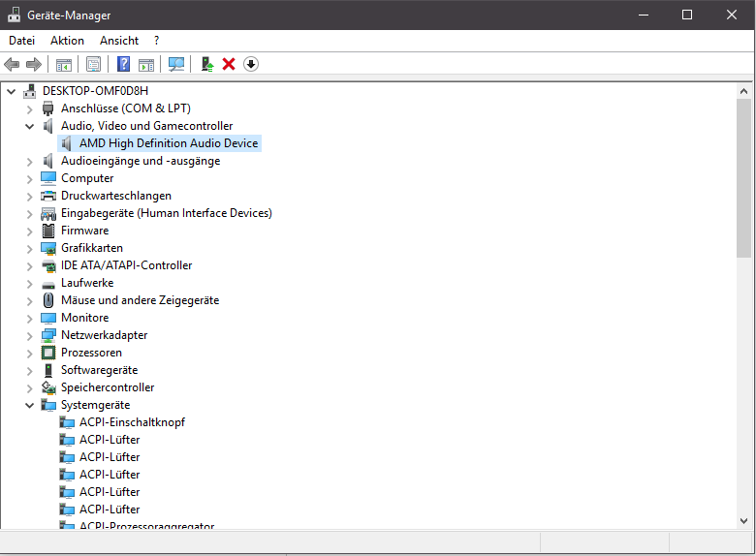Screen dimensions: 756x556
Task: Click the red X Uninstall device icon
Action: click(x=229, y=64)
